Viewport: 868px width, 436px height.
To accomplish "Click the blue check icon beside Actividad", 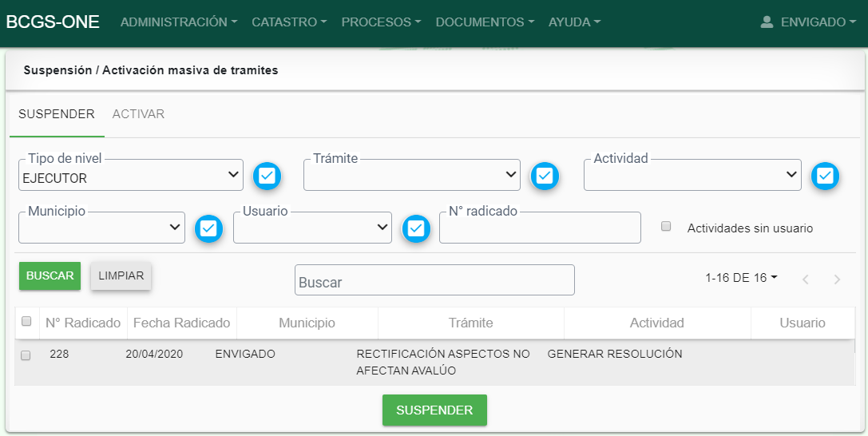I will (x=825, y=176).
